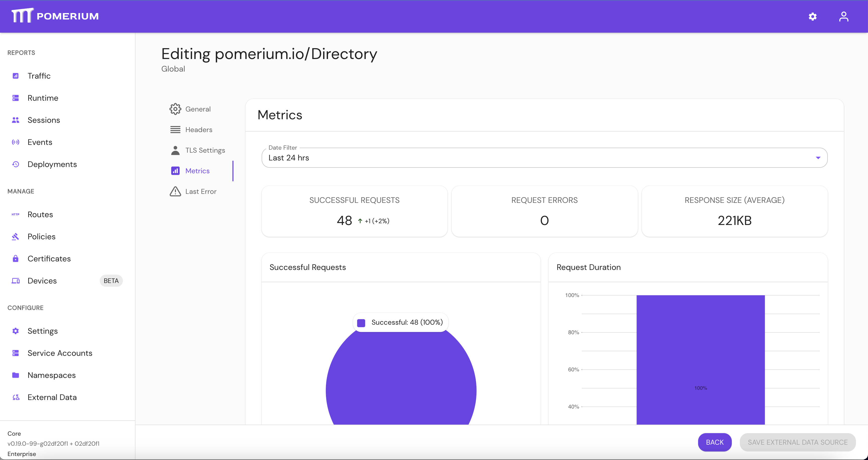The width and height of the screenshot is (868, 460).
Task: Click the Namespaces folder icon
Action: 16,375
